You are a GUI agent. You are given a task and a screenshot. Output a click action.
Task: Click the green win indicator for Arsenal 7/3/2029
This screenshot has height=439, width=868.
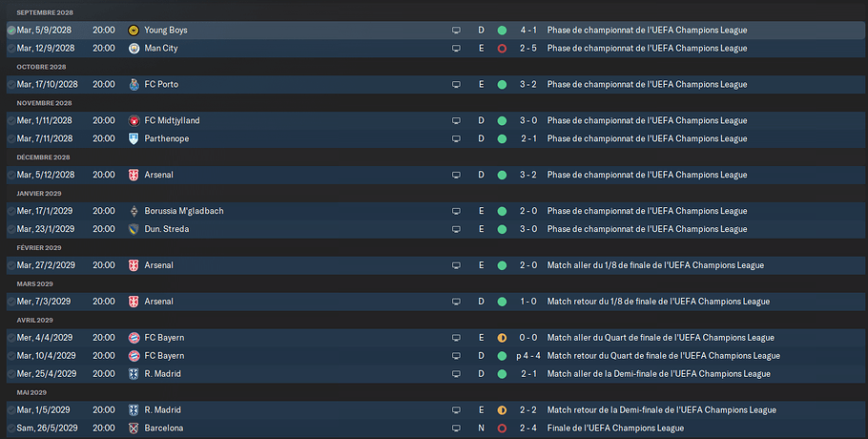(502, 302)
